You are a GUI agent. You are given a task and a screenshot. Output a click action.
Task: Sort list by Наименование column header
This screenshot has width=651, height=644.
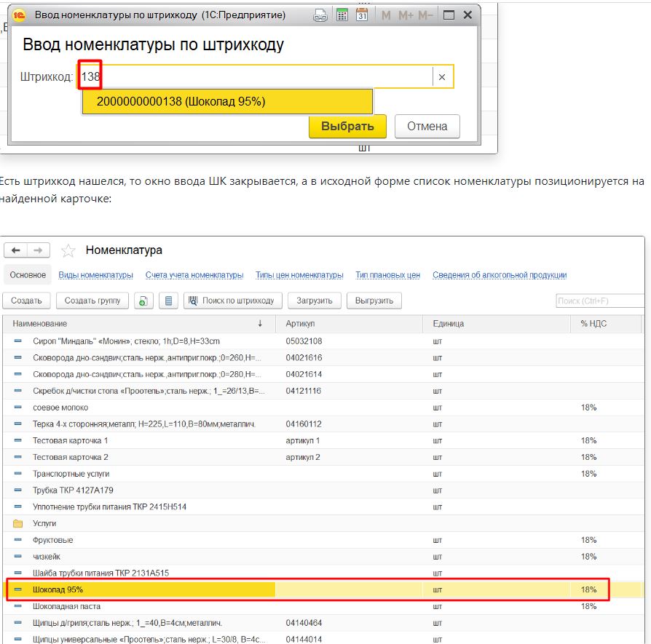[x=138, y=323]
